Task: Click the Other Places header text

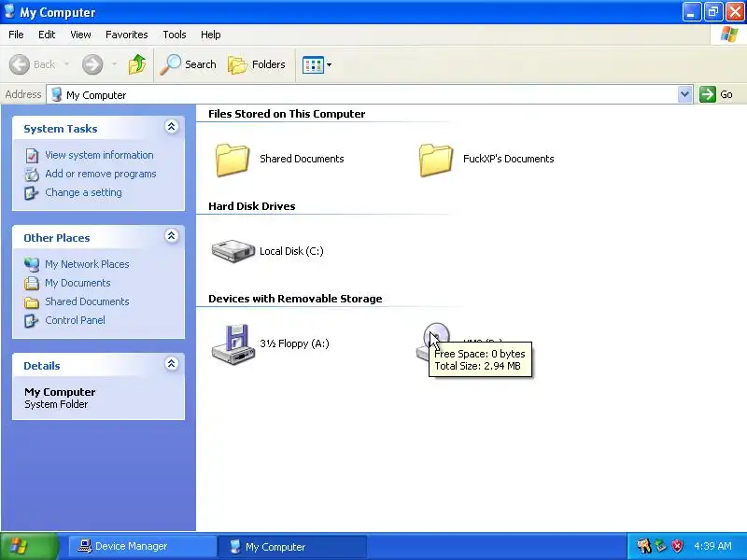Action: point(57,238)
